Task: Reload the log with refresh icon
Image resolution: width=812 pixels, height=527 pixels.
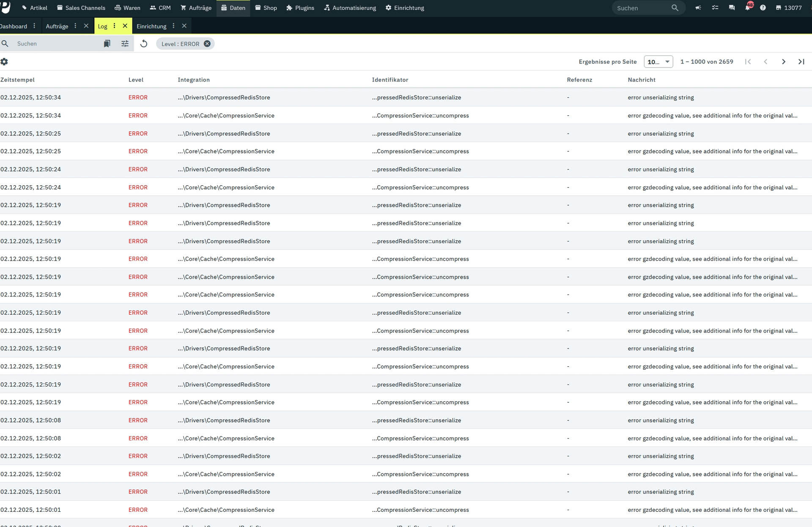Action: click(x=144, y=44)
